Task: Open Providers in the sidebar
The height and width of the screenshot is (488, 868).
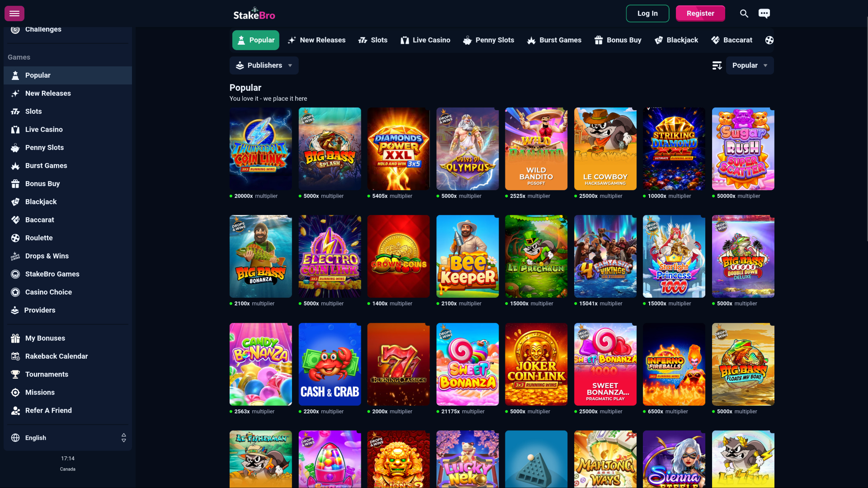Action: 68,310
